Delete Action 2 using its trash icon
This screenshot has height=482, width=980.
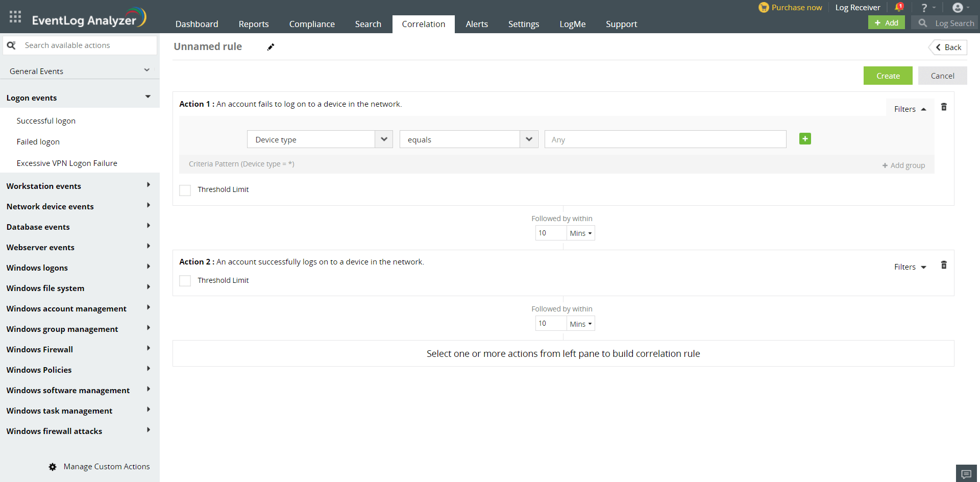[x=944, y=265]
